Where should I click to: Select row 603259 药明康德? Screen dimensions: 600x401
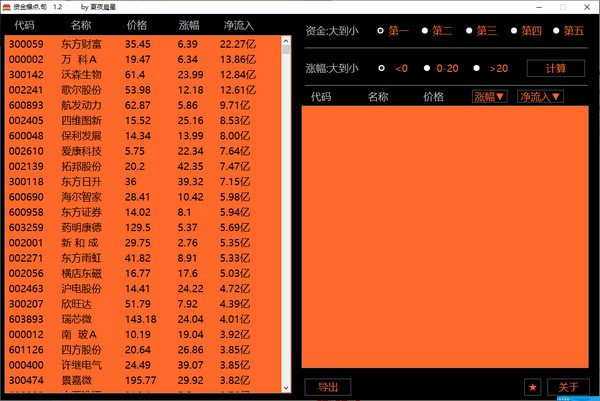(x=143, y=228)
